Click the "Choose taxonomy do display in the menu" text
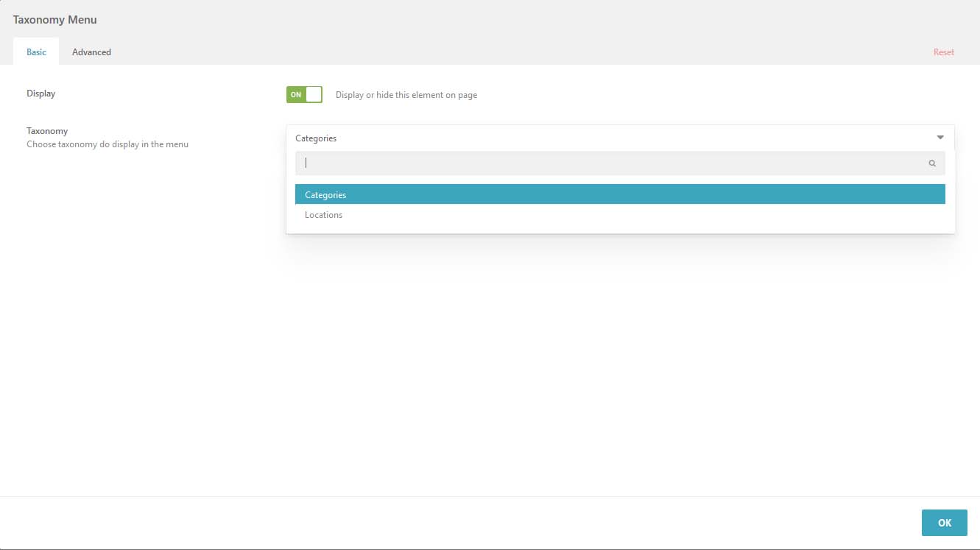 point(107,144)
